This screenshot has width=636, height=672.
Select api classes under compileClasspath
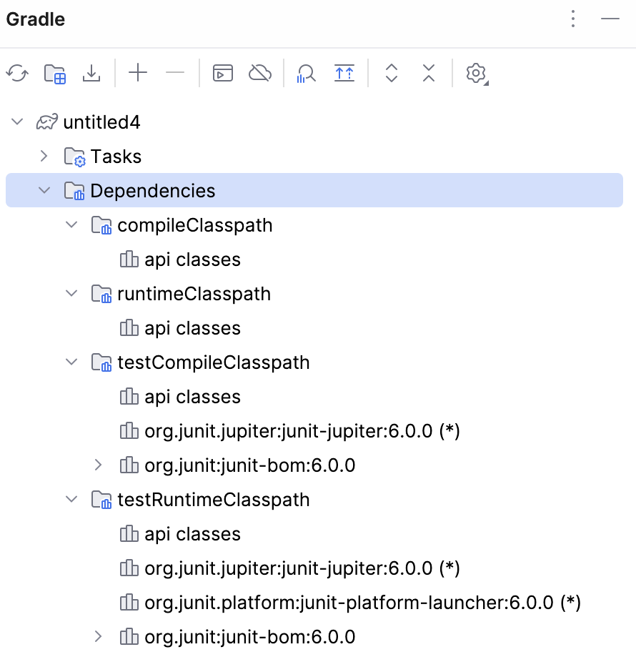(314, 260)
